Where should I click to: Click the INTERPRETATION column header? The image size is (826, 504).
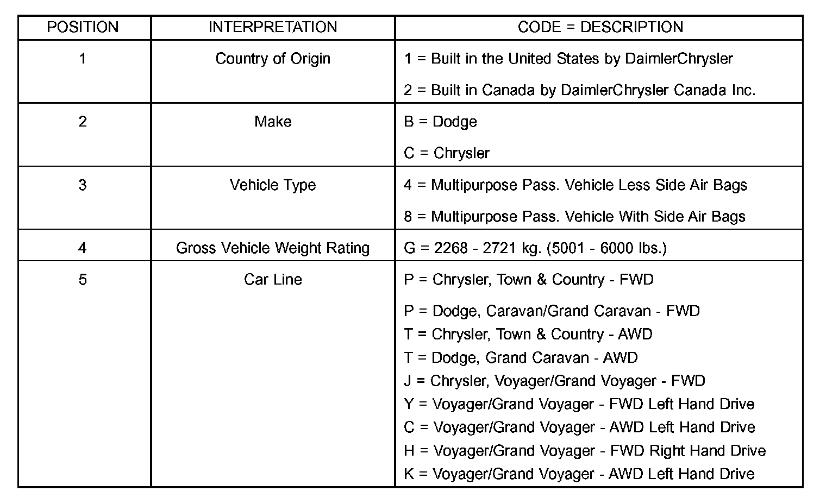pyautogui.click(x=272, y=27)
